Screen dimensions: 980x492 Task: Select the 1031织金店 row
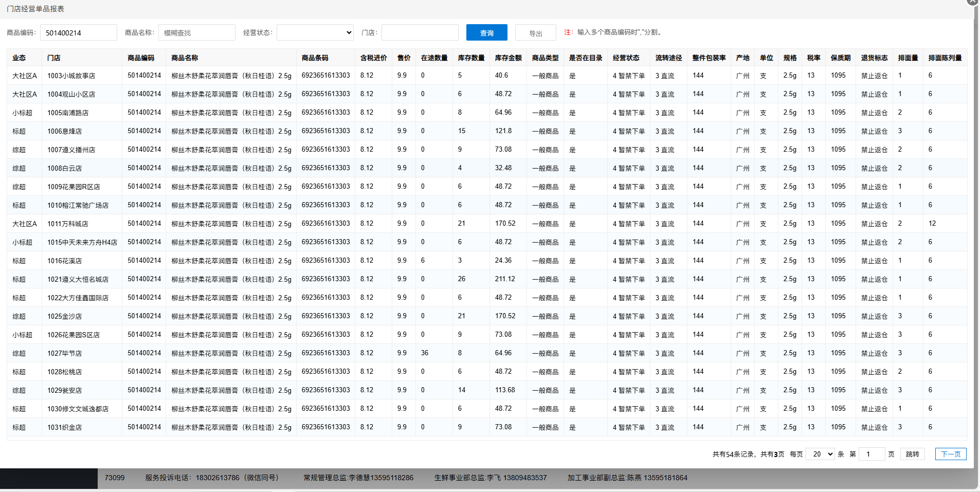tap(65, 427)
